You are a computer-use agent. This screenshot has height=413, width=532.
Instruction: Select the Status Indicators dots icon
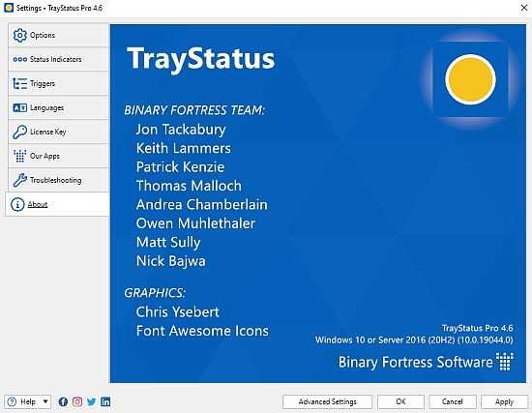[19, 59]
